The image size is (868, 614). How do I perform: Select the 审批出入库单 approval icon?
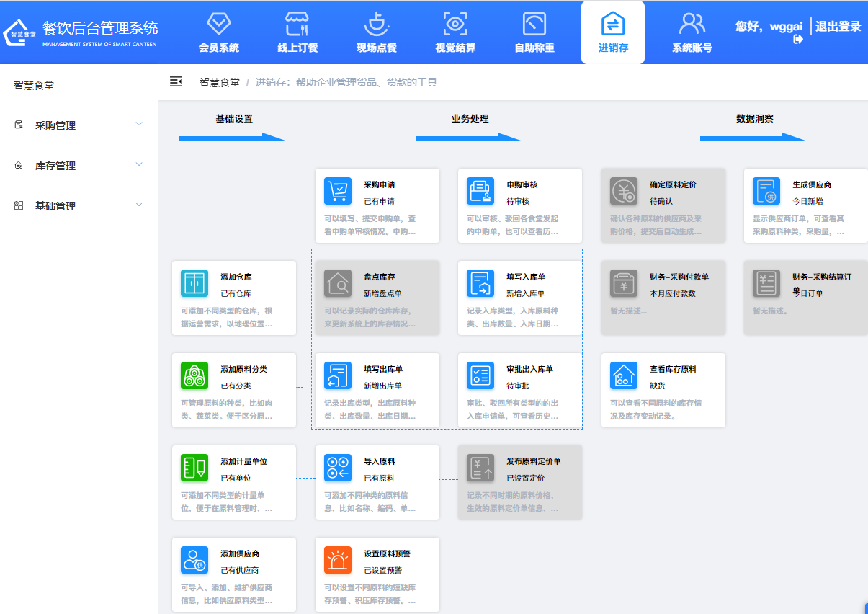coord(480,375)
